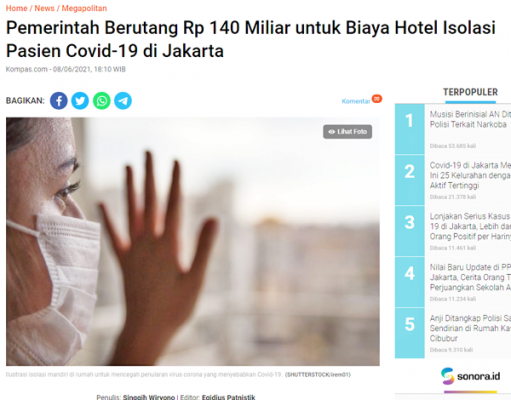Click the masked woman article photo
This screenshot has height=400, width=511.
pyautogui.click(x=193, y=241)
